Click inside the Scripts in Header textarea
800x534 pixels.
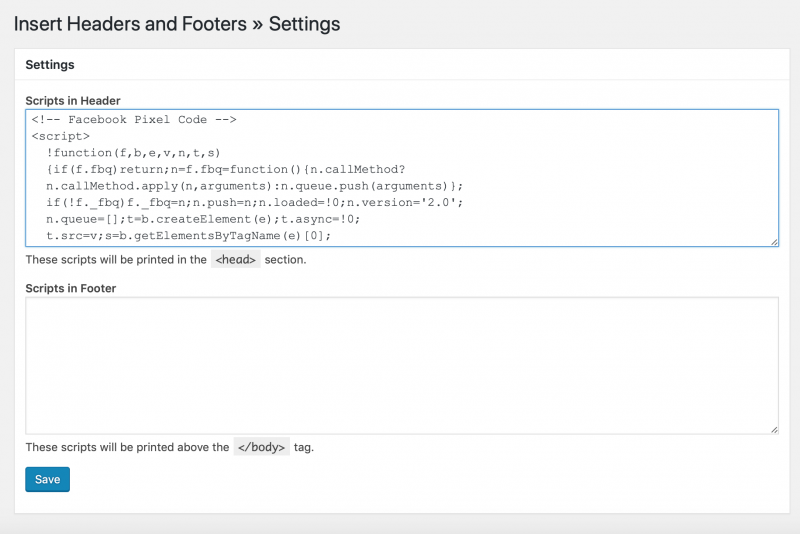[402, 178]
